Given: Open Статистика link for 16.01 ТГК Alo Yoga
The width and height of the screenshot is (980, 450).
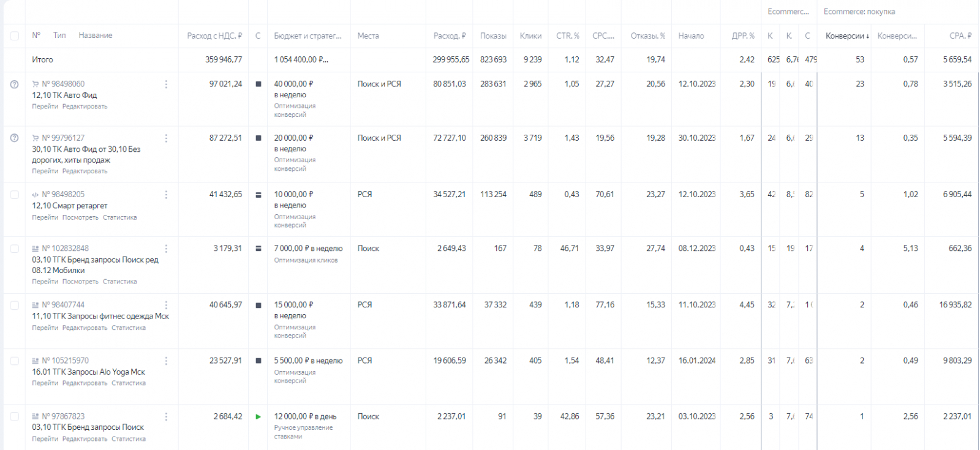Looking at the screenshot, I should pyautogui.click(x=128, y=383).
